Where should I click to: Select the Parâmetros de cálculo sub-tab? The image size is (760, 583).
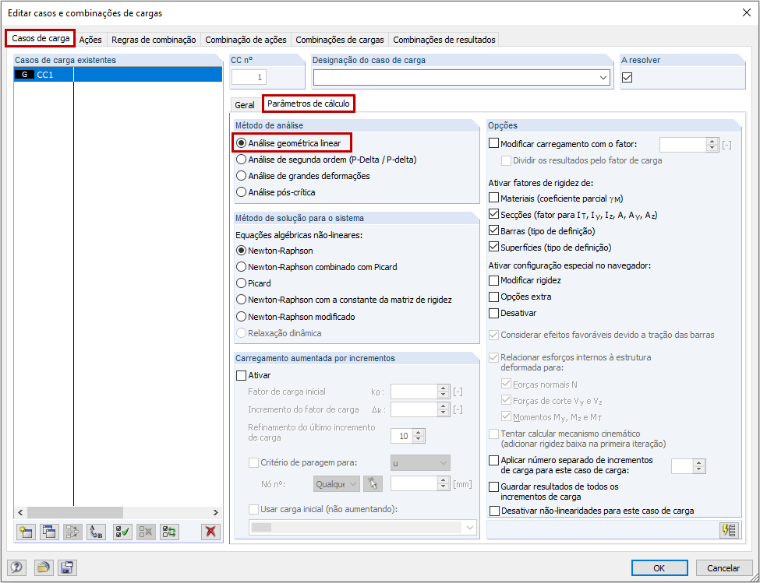pos(308,104)
